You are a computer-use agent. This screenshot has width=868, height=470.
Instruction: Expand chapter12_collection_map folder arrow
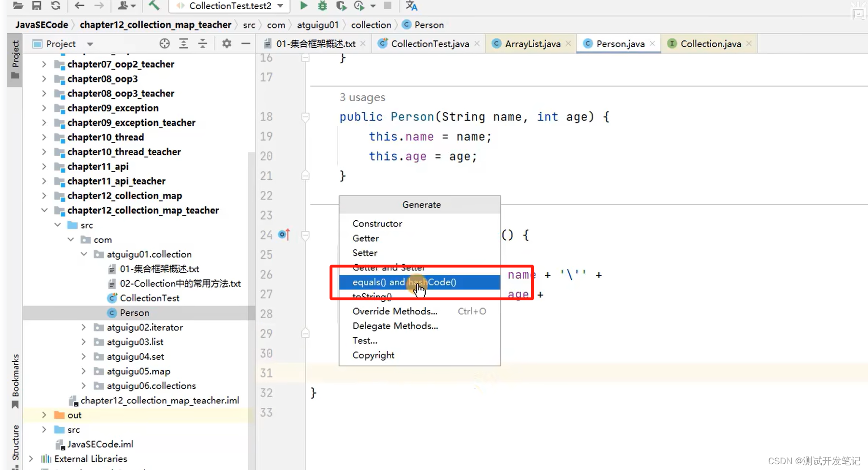pyautogui.click(x=44, y=196)
